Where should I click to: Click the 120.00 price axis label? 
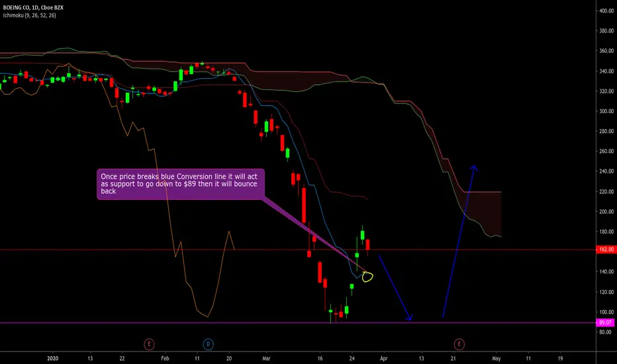pyautogui.click(x=606, y=292)
